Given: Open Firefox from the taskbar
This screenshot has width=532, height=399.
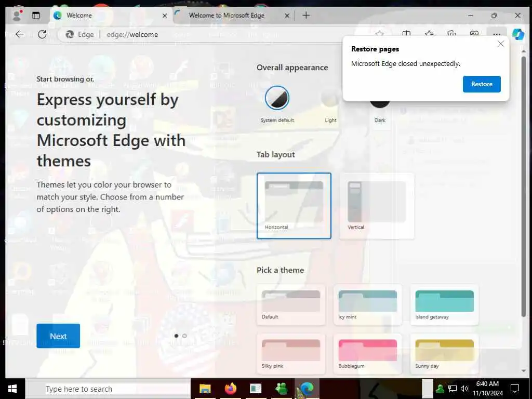Looking at the screenshot, I should tap(230, 389).
